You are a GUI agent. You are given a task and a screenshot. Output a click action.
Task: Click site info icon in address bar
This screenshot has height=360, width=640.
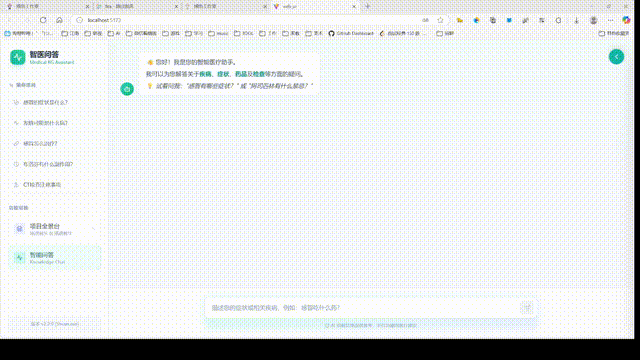pyautogui.click(x=79, y=20)
